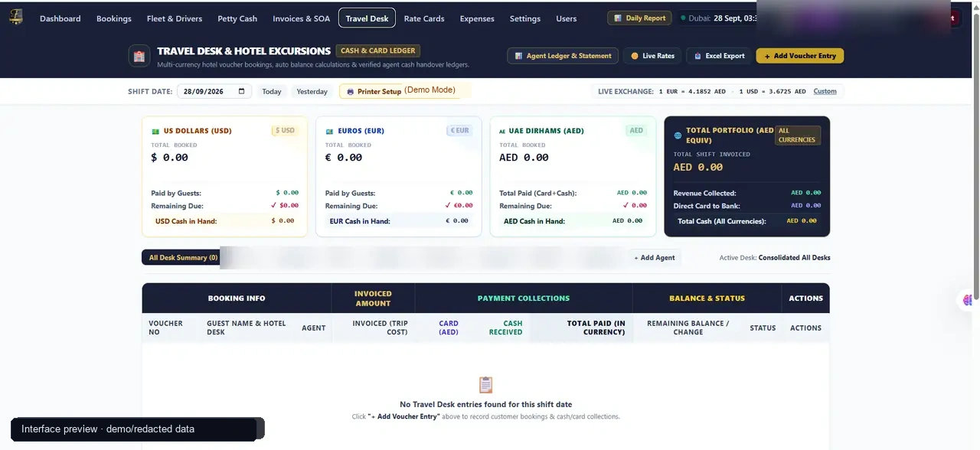Click the US Dollars flag icon

pos(155,131)
